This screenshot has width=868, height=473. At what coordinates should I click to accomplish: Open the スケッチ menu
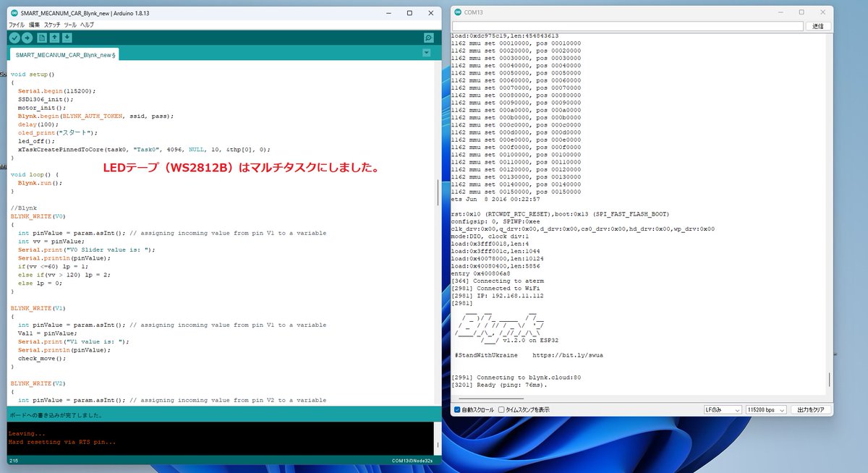point(52,25)
